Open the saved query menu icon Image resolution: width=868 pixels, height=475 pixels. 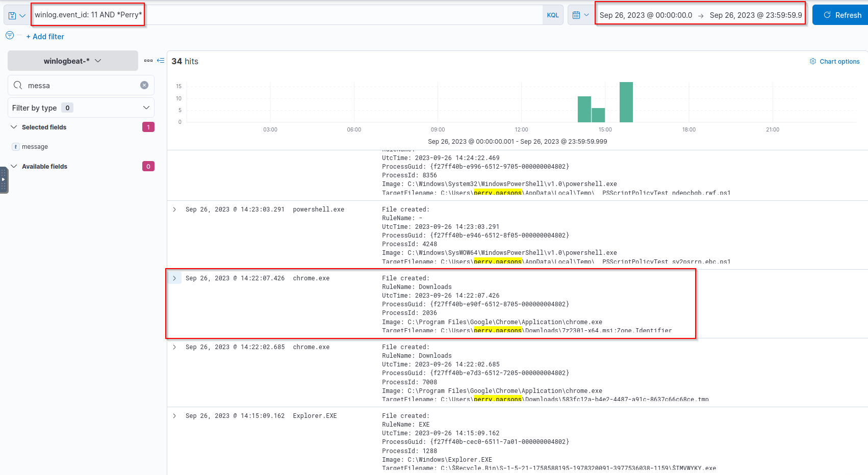pos(16,15)
